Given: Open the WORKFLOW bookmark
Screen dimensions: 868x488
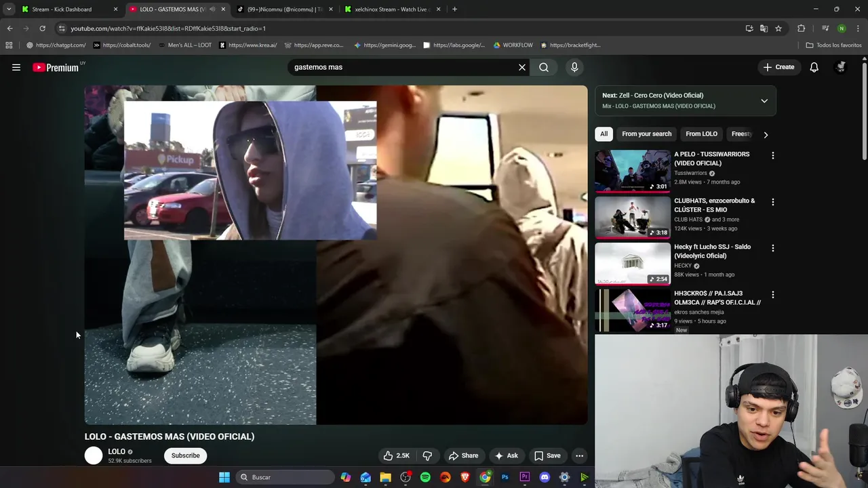Looking at the screenshot, I should [513, 45].
